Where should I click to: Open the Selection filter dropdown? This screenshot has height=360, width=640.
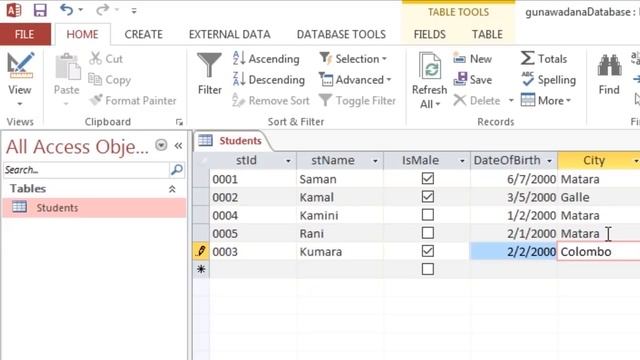353,59
